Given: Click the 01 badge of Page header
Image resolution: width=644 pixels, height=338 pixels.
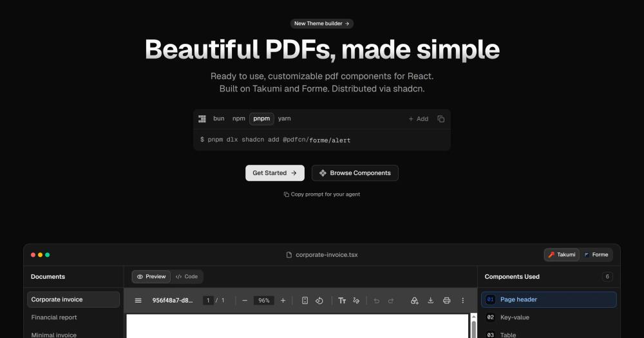Looking at the screenshot, I should 490,299.
